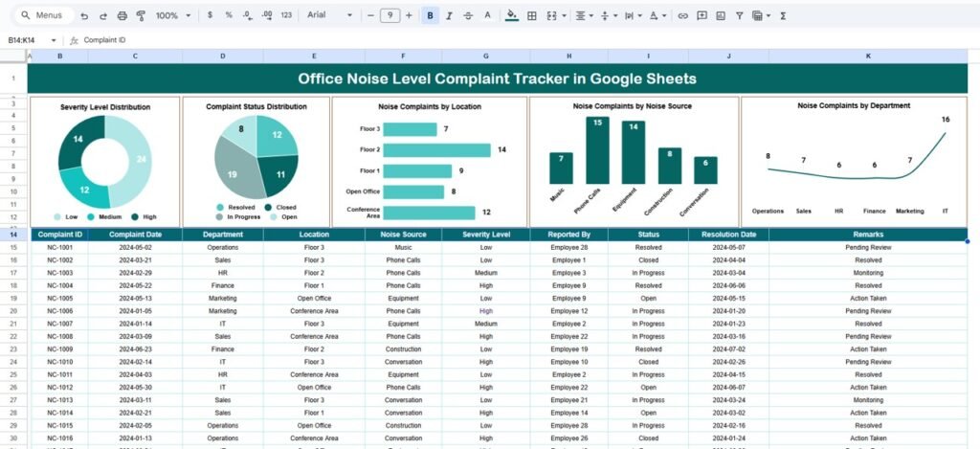Click the title Office Noise Level Complaint Tracker
The width and height of the screenshot is (980, 449).
(497, 79)
